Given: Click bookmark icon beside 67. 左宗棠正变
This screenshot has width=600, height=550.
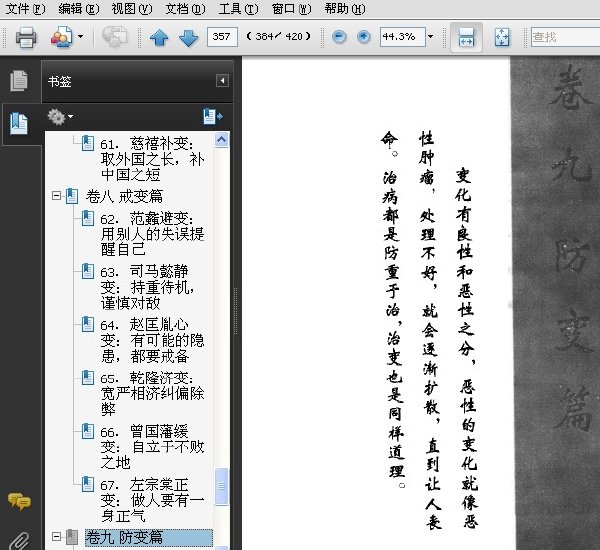Looking at the screenshot, I should 88,484.
